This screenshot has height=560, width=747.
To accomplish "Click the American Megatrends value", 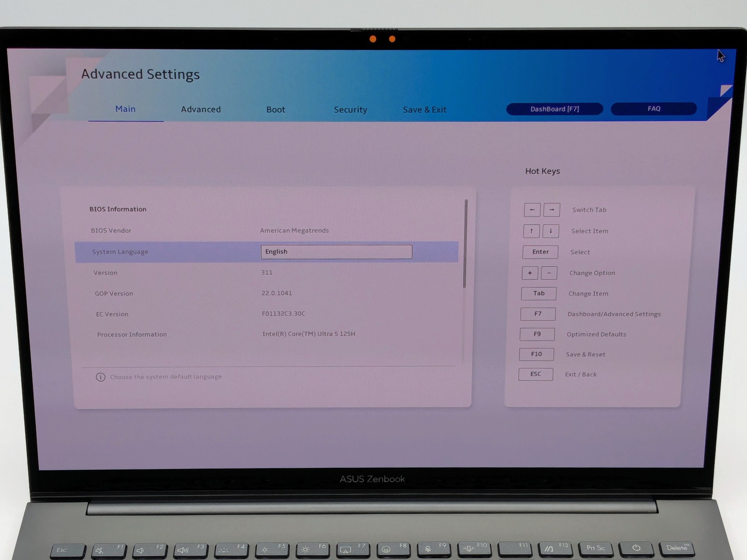I will [294, 231].
